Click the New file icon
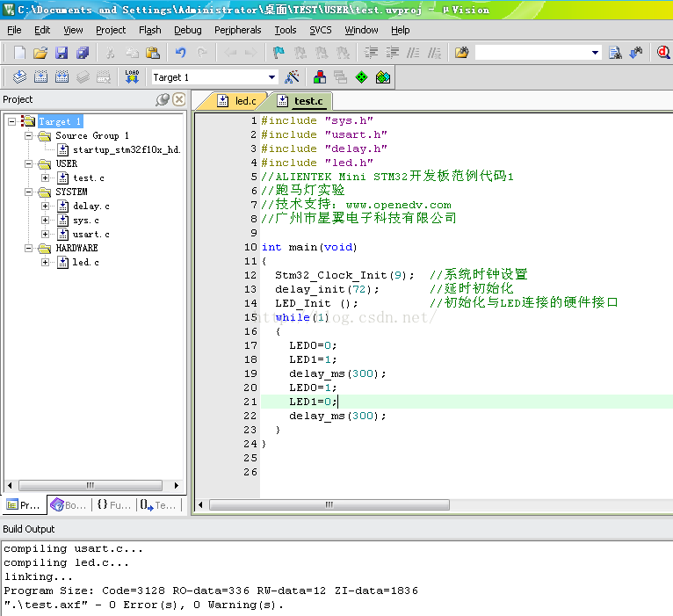 point(19,53)
